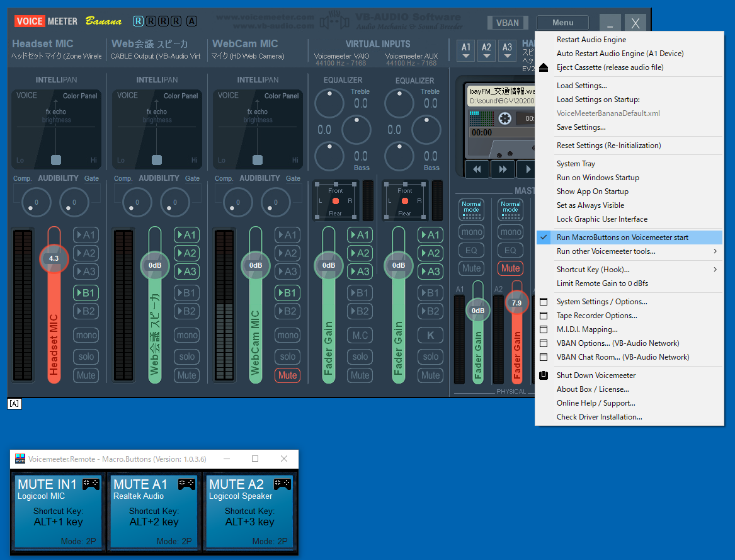Expand the Run other Voicemeeter tools submenu
The height and width of the screenshot is (560, 735).
pyautogui.click(x=629, y=251)
